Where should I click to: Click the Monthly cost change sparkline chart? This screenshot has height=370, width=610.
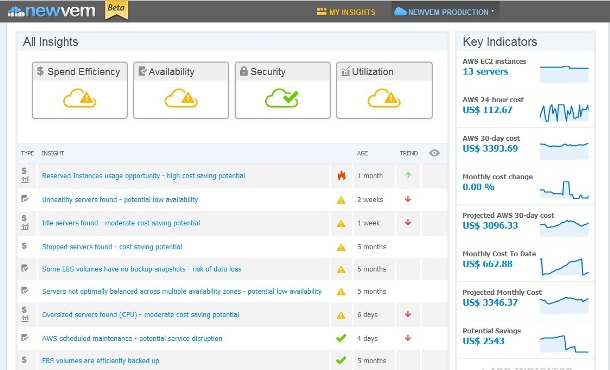pyautogui.click(x=564, y=189)
